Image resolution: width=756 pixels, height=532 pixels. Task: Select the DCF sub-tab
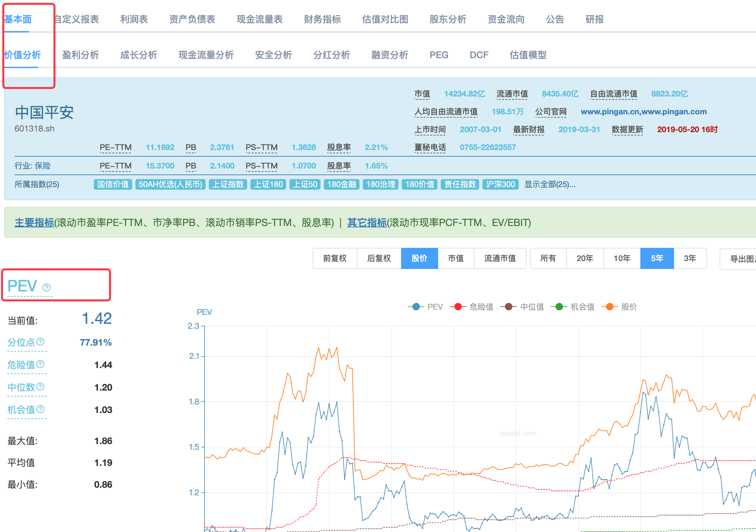tap(479, 55)
